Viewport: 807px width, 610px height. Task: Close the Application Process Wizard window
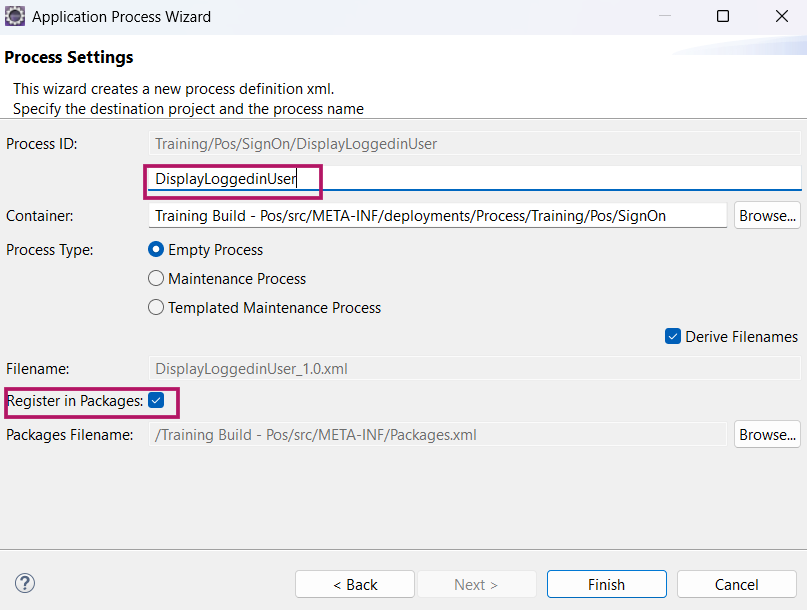pyautogui.click(x=782, y=16)
